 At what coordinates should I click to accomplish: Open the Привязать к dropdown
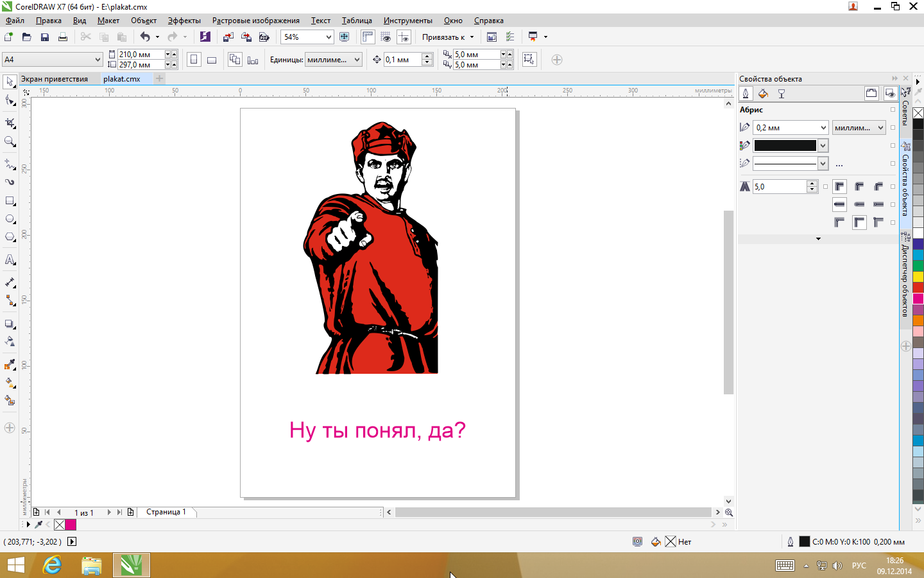pyautogui.click(x=448, y=37)
